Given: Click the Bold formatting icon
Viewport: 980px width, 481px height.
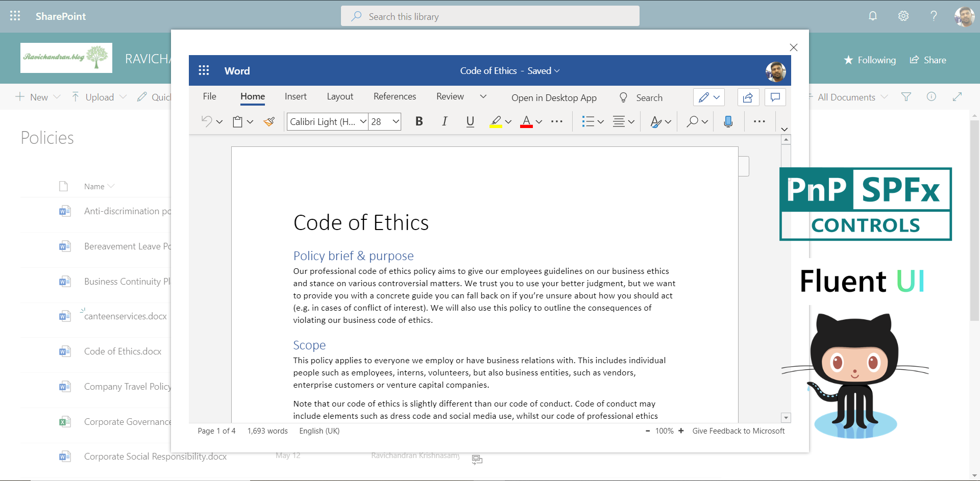Looking at the screenshot, I should click(419, 121).
